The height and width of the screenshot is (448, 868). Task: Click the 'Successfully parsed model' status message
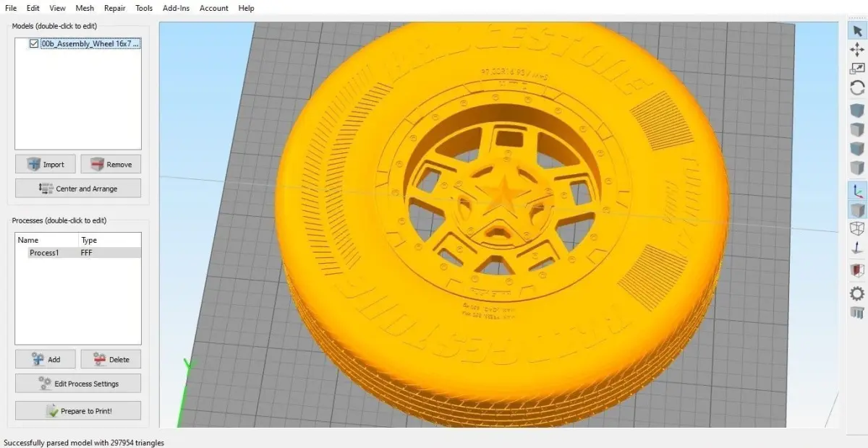pos(84,442)
